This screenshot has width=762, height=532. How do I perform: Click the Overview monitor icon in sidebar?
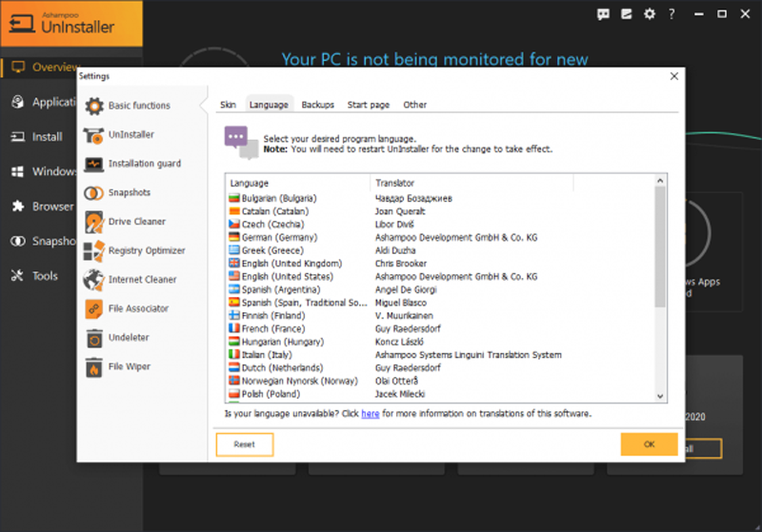click(x=18, y=67)
